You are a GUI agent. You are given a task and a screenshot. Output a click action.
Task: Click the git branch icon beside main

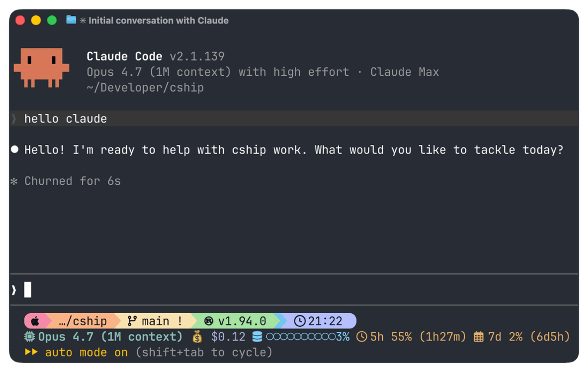pos(132,321)
